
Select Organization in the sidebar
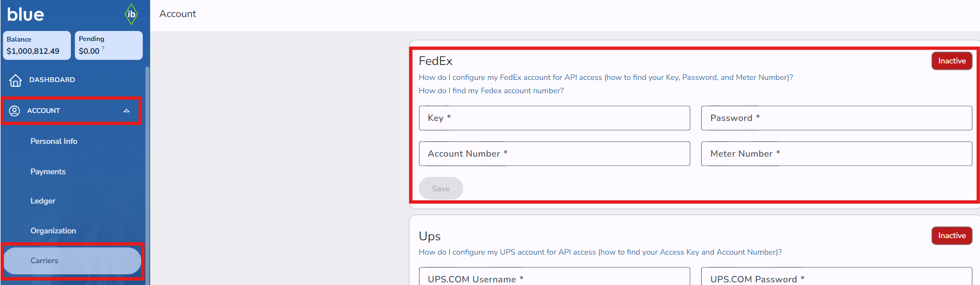click(x=53, y=231)
